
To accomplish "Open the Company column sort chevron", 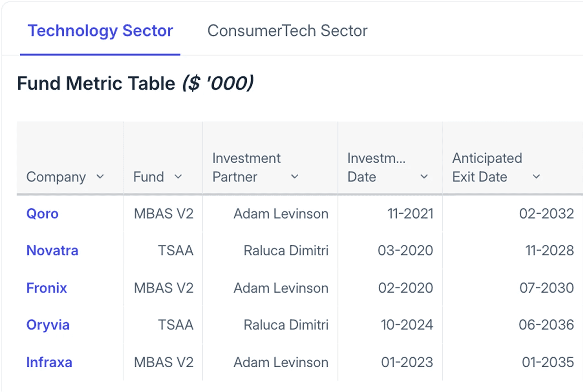I will (100, 177).
